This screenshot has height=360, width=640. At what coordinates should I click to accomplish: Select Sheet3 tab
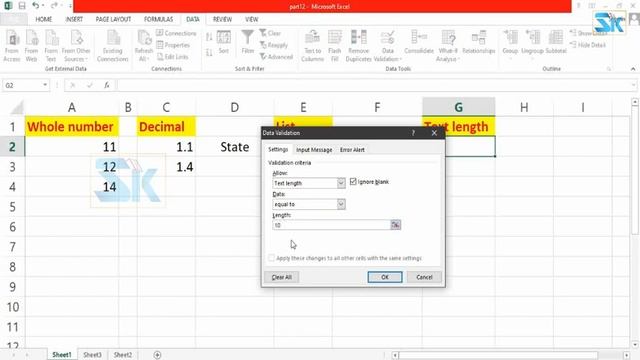[x=92, y=355]
